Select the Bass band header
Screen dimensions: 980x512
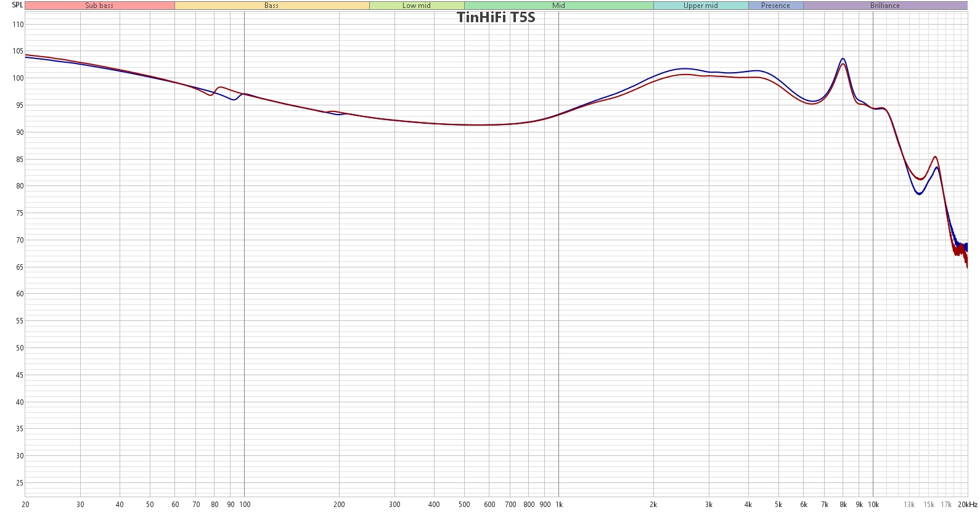[272, 6]
